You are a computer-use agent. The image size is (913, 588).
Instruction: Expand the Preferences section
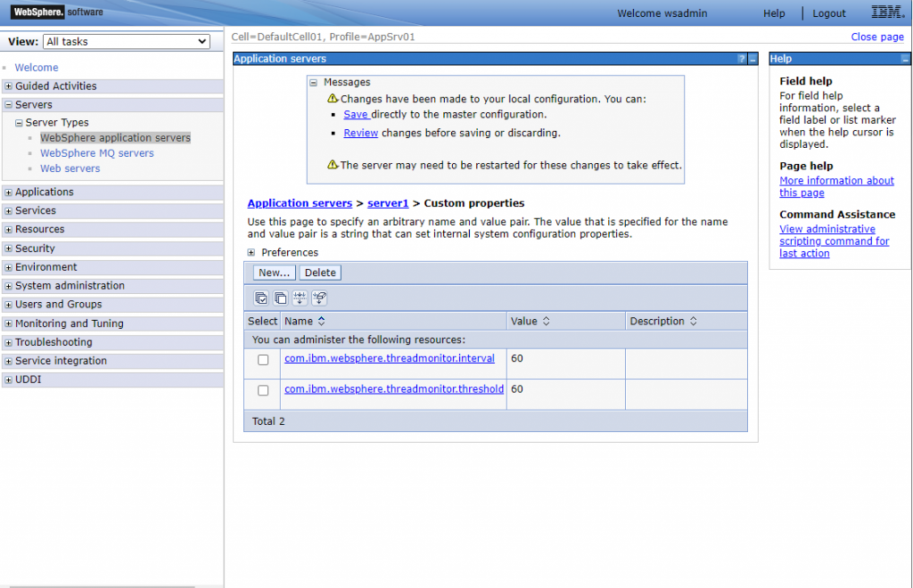click(251, 252)
